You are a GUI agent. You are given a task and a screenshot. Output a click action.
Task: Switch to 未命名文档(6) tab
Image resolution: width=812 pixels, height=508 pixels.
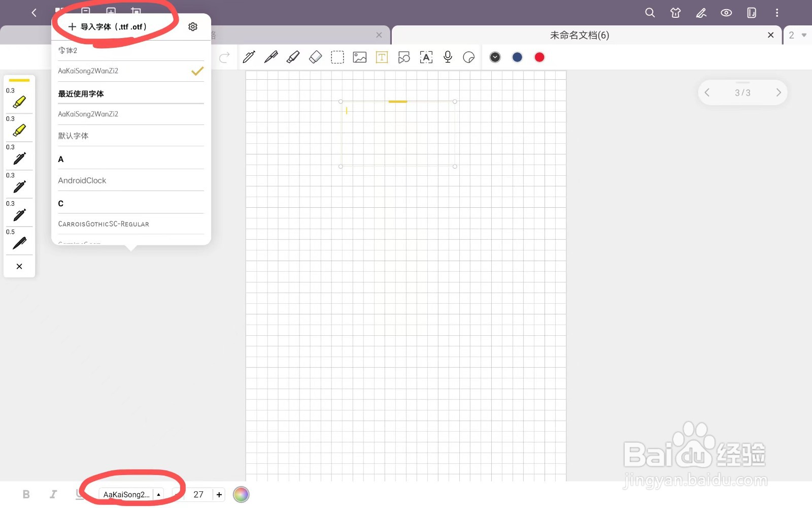[579, 35]
